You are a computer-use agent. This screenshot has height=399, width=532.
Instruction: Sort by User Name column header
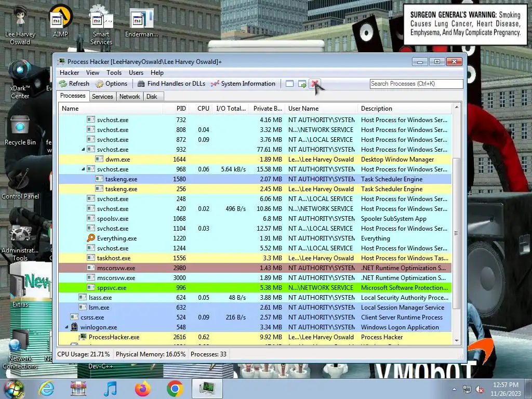321,109
